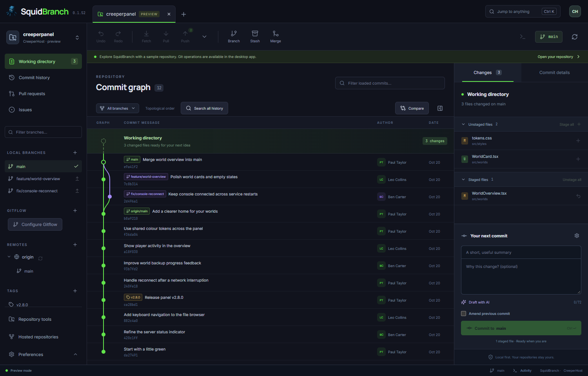This screenshot has width=588, height=376.
Task: Unstage WorldOverview.tsx with its arrow icon
Action: pyautogui.click(x=578, y=196)
